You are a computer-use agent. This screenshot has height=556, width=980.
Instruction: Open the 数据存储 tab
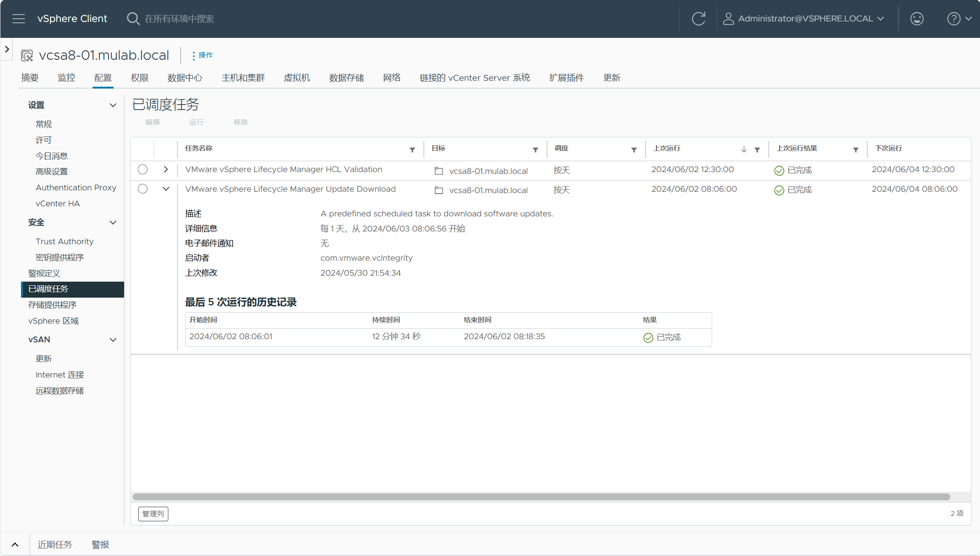tap(347, 78)
